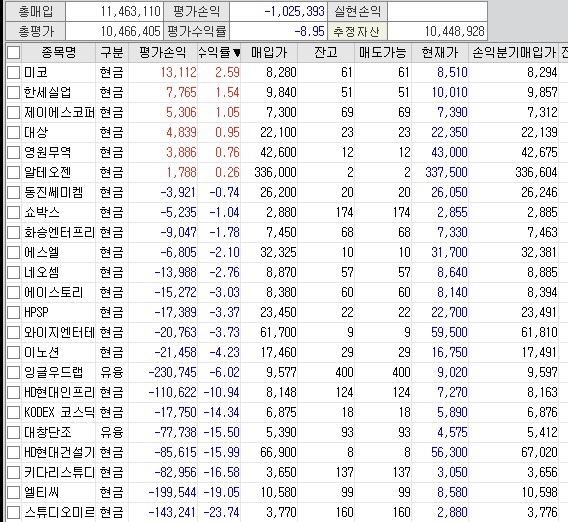
Task: Toggle the checkbox for 동진쎄미켐
Action: coord(13,192)
